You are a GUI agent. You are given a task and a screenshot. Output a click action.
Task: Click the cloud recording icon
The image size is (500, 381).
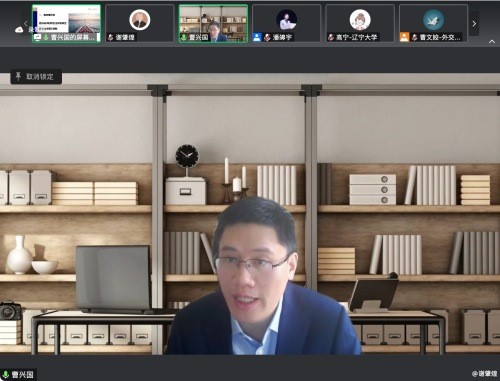19,30
